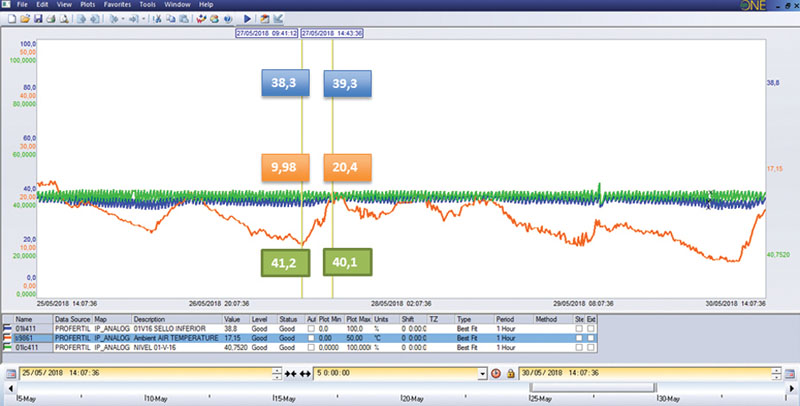
Task: Click the 40,7520 value cell
Action: [236, 347]
